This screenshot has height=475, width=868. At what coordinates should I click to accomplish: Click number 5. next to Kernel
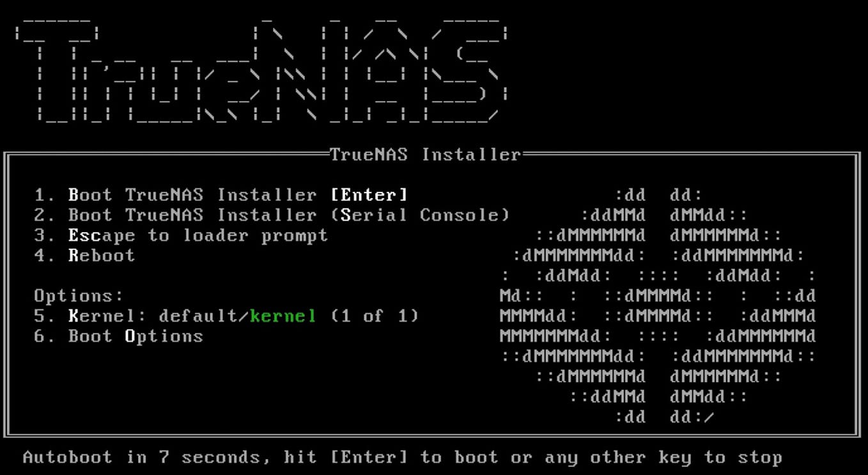click(x=45, y=316)
